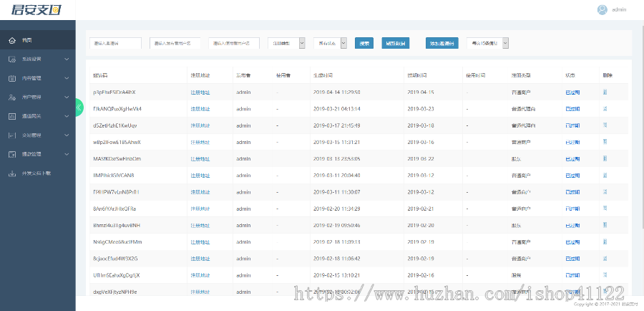This screenshot has height=311, width=644.
Task: Open the 开发文档下载 menu label
Action: [36, 173]
